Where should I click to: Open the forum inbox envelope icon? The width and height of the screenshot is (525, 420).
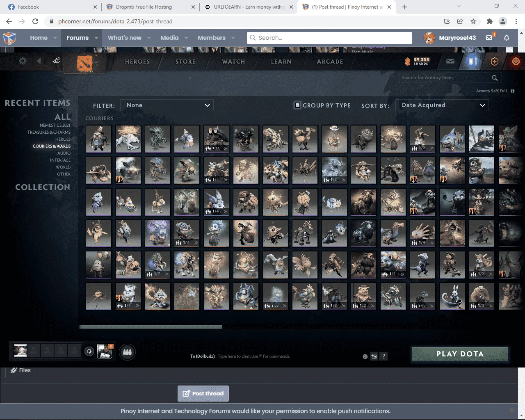coord(489,38)
